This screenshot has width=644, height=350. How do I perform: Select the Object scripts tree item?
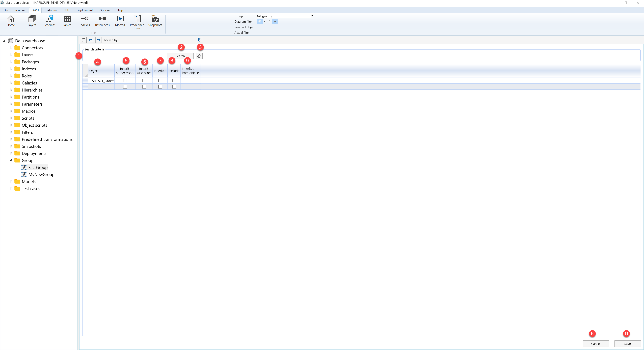pyautogui.click(x=34, y=125)
